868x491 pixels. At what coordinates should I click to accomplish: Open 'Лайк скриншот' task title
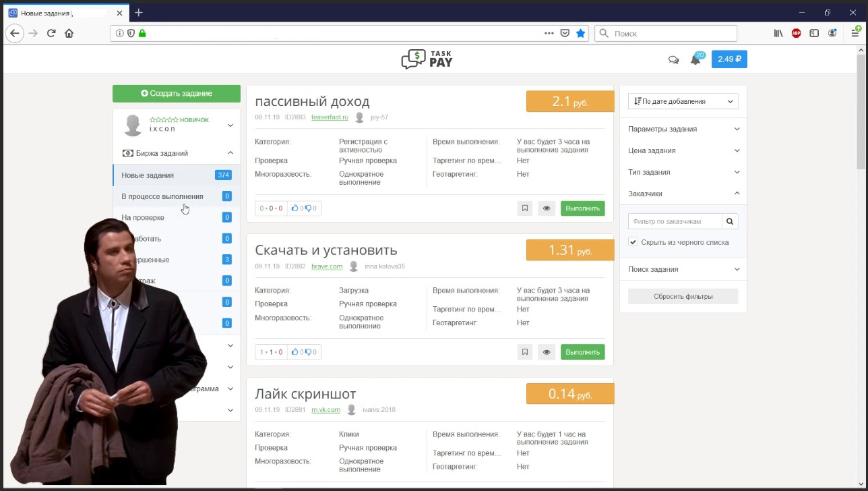[x=305, y=394]
